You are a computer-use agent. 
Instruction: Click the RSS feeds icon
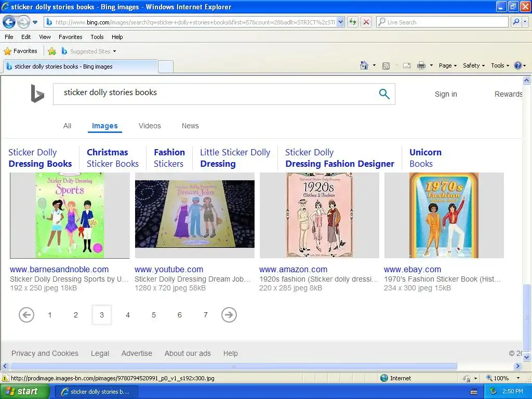(386, 66)
